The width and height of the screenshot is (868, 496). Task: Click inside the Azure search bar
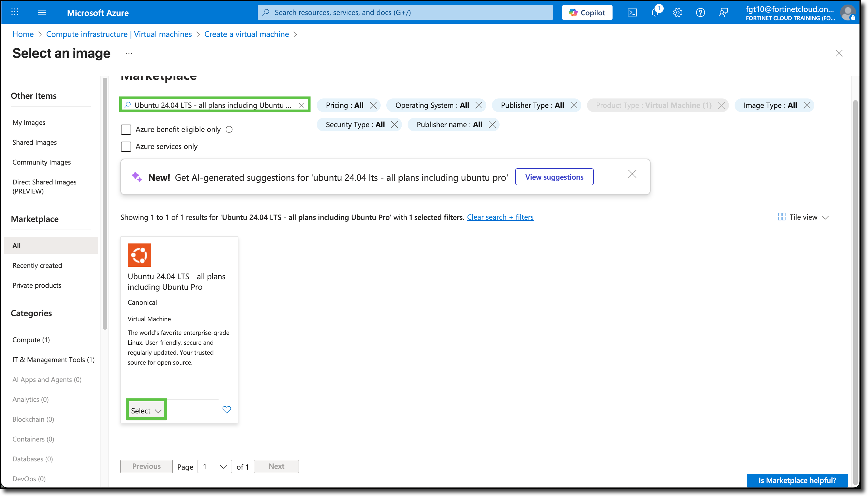[405, 12]
